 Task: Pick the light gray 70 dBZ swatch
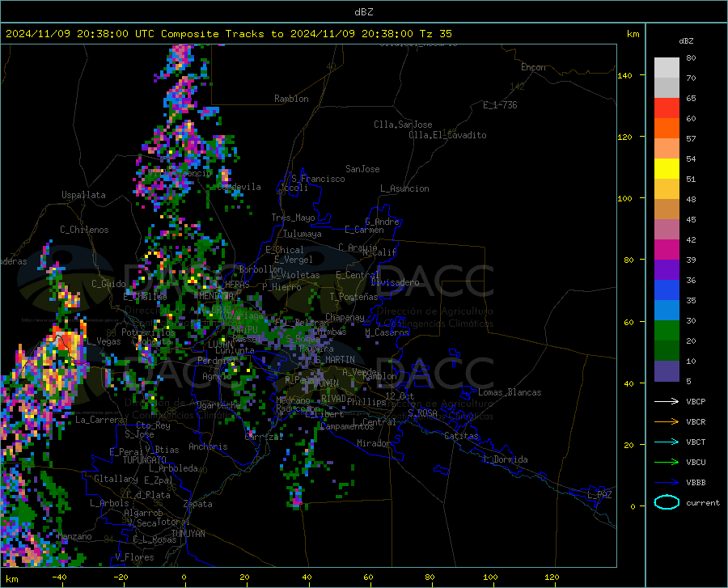pos(667,68)
